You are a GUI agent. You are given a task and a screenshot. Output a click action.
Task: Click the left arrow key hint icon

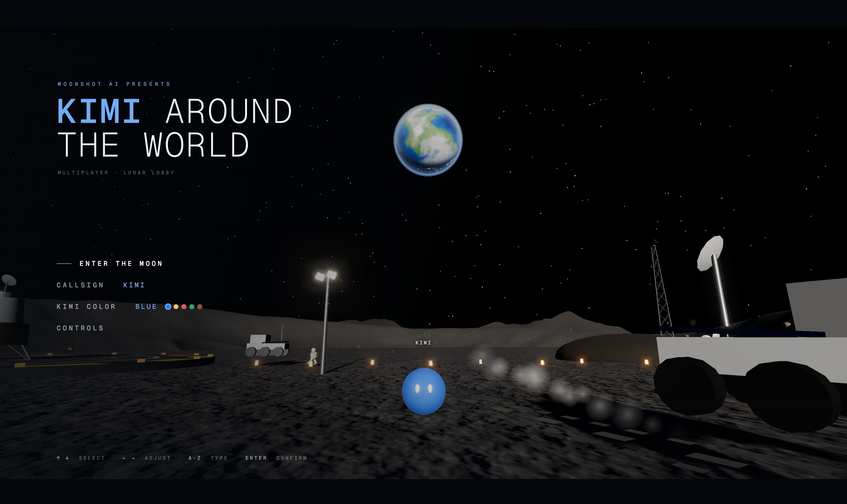[124, 458]
